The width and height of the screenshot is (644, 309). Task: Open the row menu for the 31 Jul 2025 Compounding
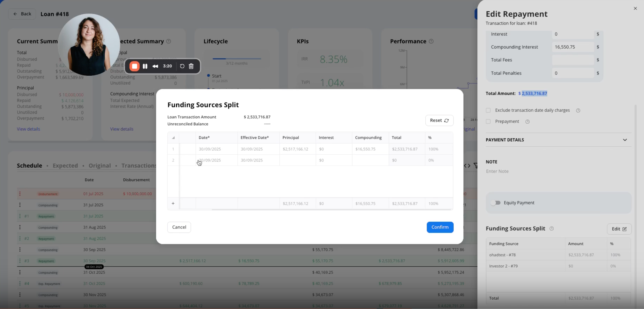coord(20,205)
